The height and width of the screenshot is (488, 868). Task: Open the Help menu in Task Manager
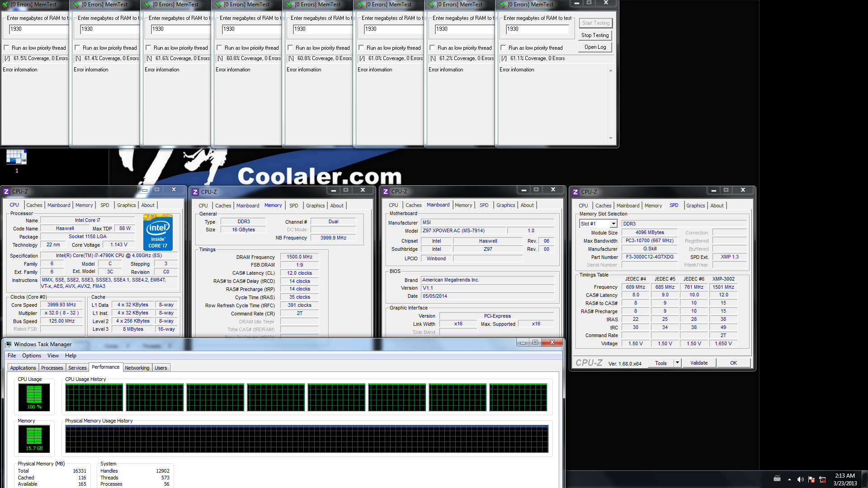point(71,356)
